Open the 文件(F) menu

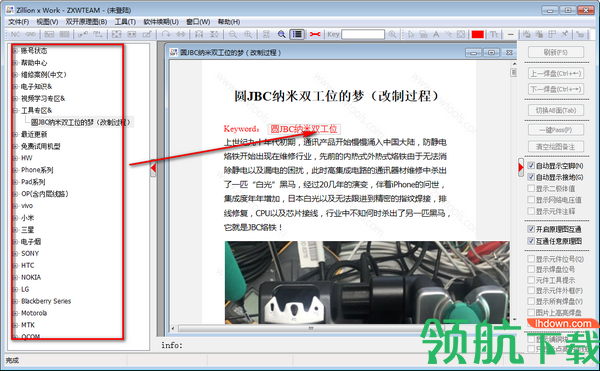point(18,22)
